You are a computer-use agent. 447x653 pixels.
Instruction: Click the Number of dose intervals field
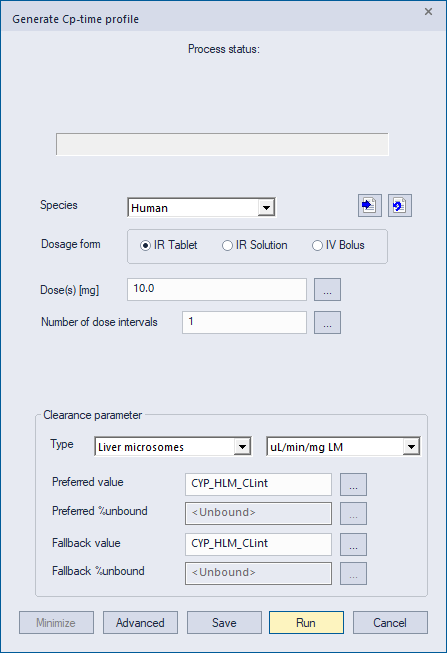[x=245, y=322]
